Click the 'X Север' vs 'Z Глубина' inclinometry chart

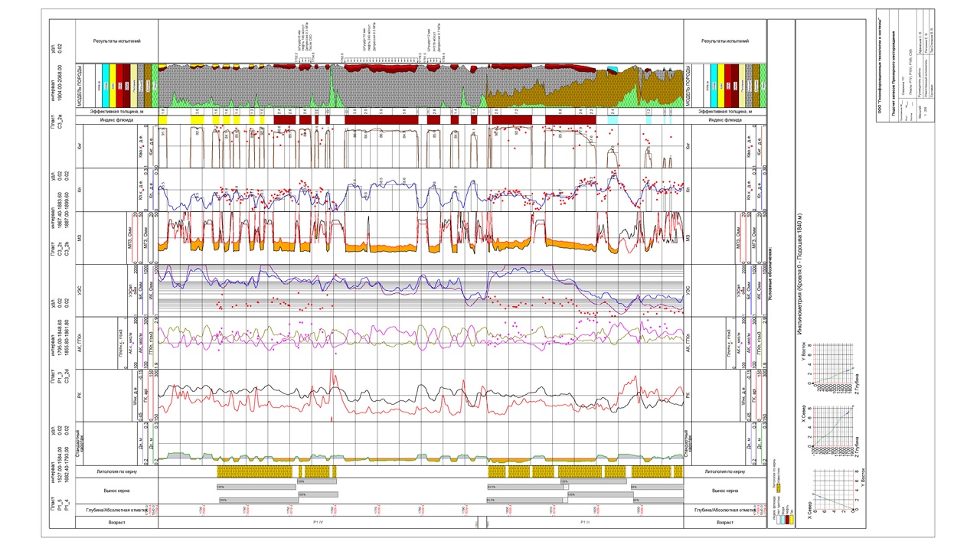click(832, 432)
